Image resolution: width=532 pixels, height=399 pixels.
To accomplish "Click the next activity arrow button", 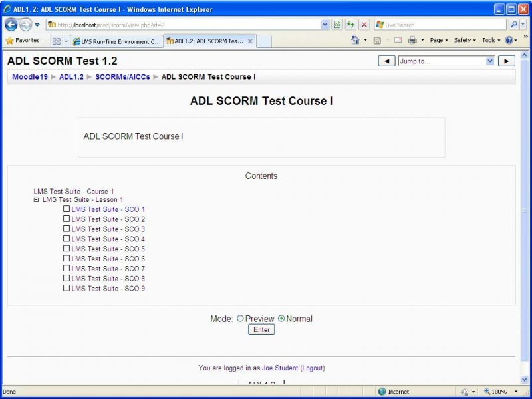I will tap(507, 61).
